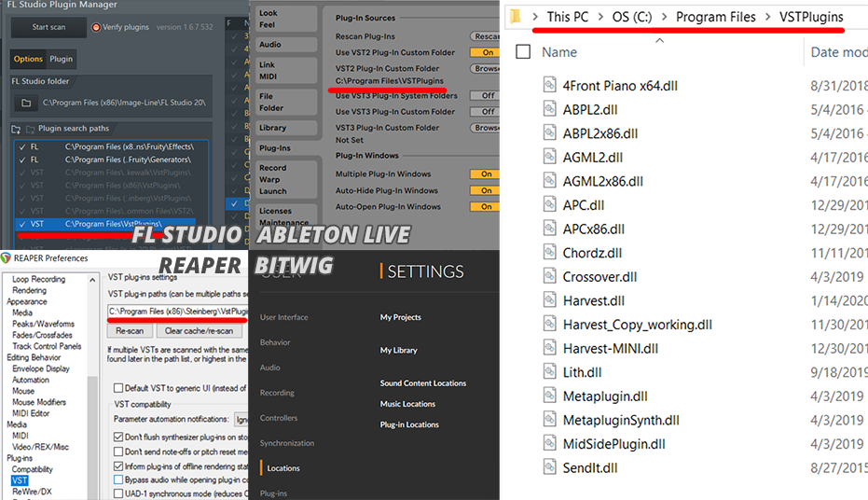This screenshot has width=868, height=500.
Task: Expand the chevron after OS (C:)
Action: click(x=664, y=17)
